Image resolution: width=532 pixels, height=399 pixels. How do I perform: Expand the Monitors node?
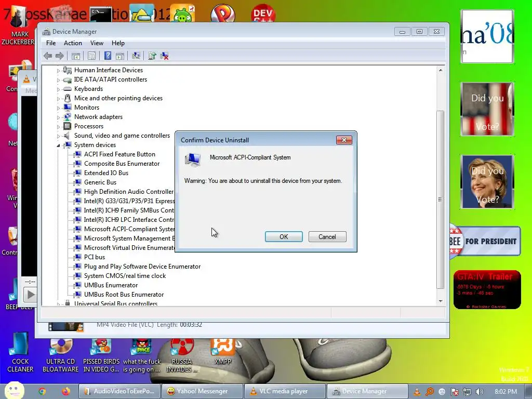tap(58, 108)
